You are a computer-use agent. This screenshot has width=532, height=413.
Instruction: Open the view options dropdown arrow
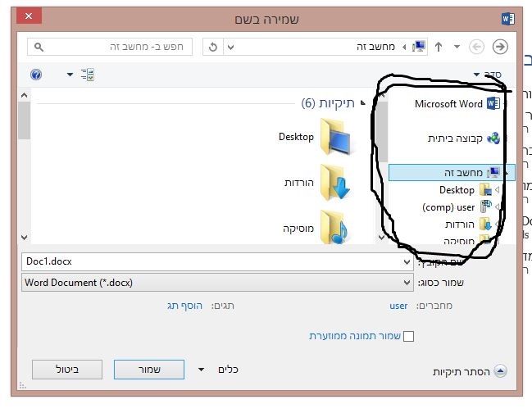coord(70,75)
